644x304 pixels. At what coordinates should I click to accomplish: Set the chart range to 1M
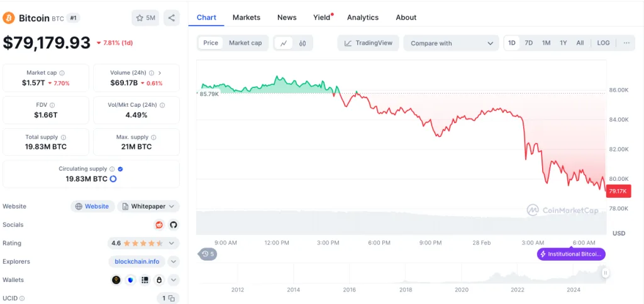(547, 43)
